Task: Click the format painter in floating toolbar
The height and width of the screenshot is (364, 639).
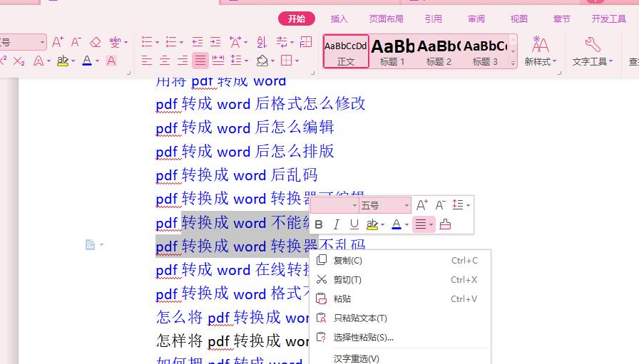Action: (x=445, y=224)
